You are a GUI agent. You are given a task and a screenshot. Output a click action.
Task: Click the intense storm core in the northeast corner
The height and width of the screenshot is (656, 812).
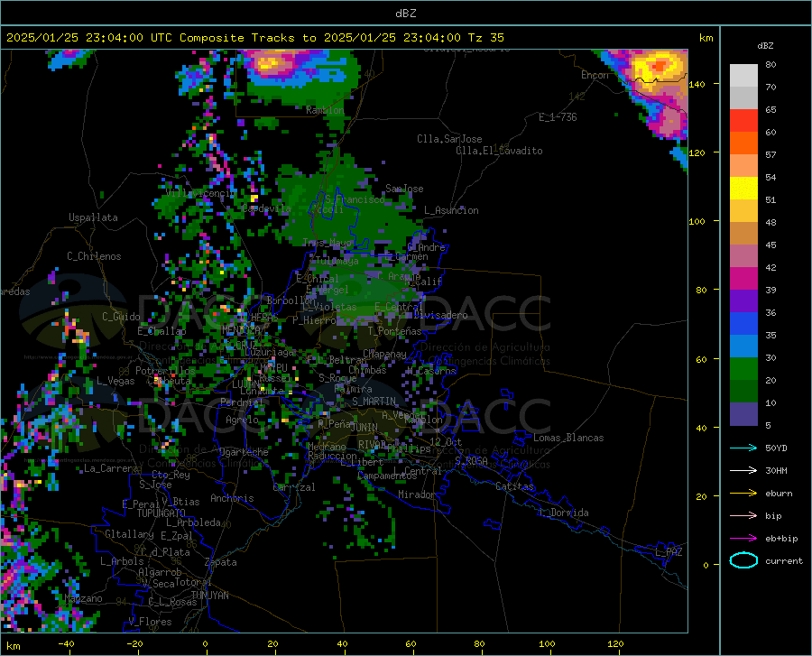click(x=660, y=66)
